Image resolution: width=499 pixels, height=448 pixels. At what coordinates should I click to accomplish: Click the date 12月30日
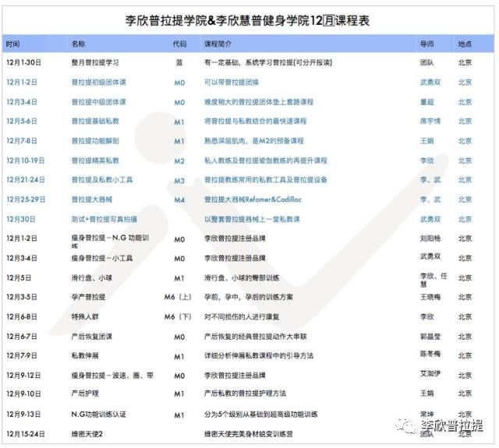[21, 219]
